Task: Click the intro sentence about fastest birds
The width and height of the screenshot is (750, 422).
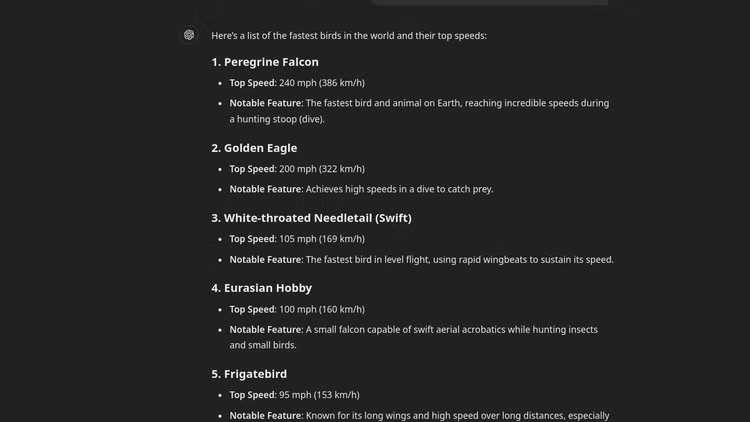Action: (349, 36)
